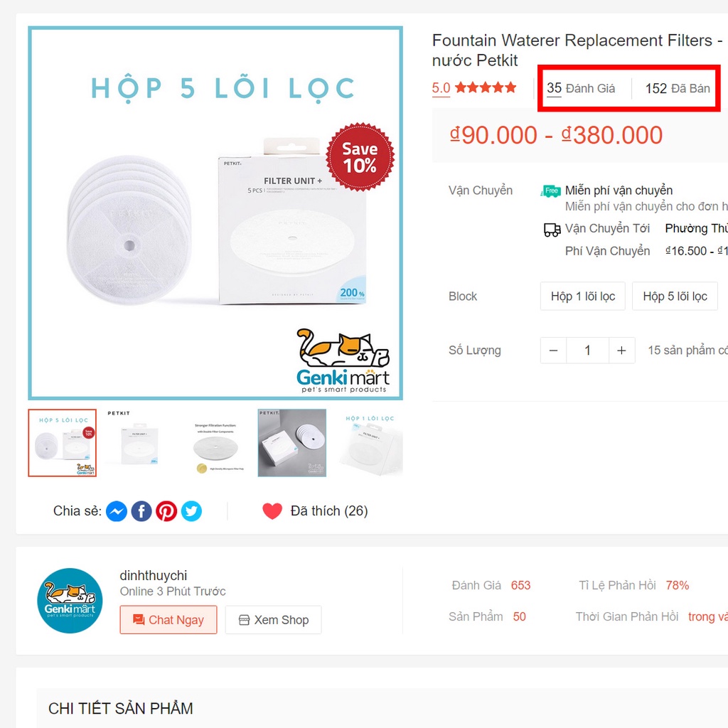The width and height of the screenshot is (728, 728).
Task: Click the quantity input field
Action: (x=587, y=350)
